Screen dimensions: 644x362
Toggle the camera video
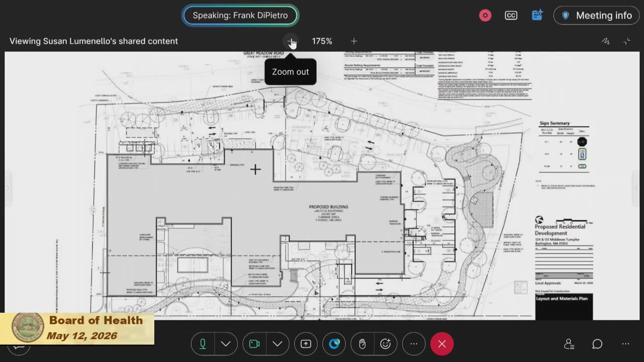(x=255, y=344)
